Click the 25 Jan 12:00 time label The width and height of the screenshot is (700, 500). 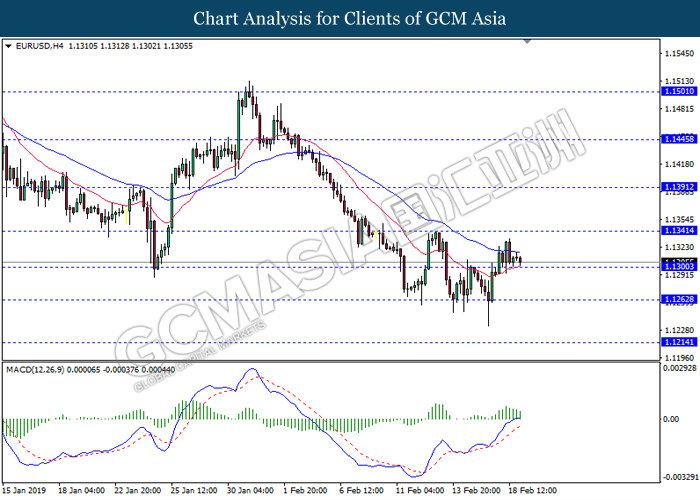coord(194,490)
